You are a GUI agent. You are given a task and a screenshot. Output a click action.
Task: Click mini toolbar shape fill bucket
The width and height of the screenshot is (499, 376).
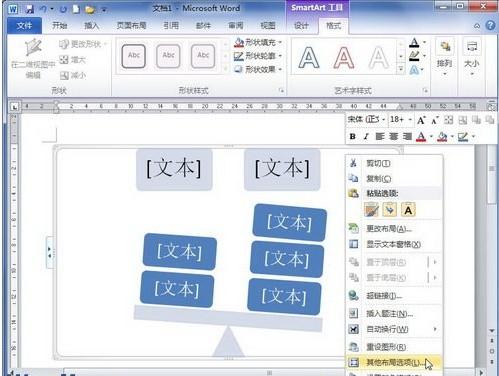point(442,136)
